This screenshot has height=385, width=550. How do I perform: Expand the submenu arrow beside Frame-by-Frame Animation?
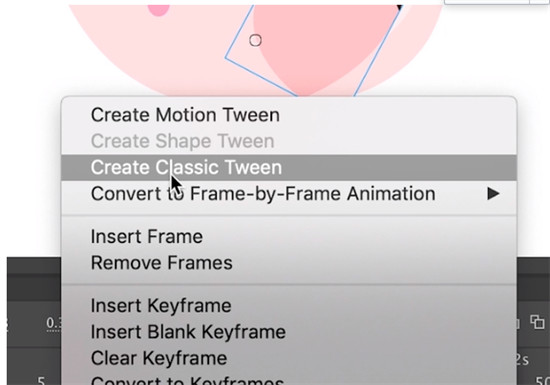point(493,194)
